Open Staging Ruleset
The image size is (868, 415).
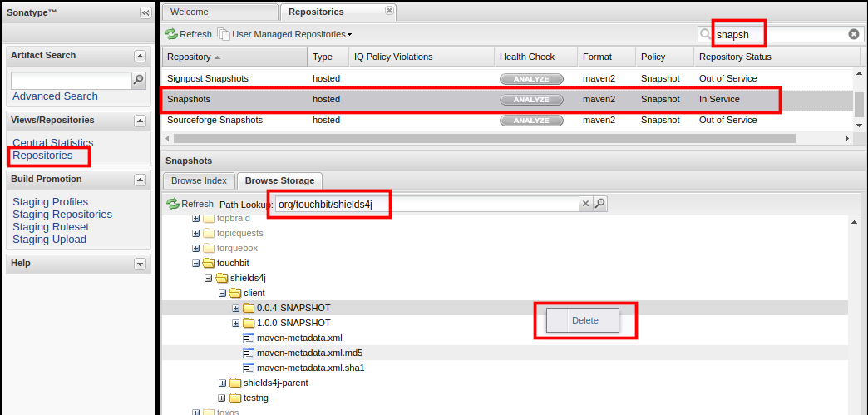51,227
